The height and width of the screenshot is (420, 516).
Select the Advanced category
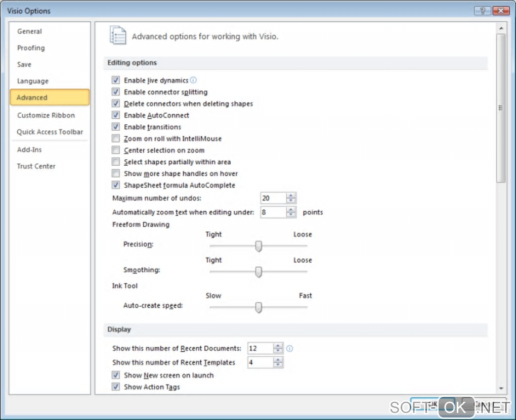click(50, 98)
